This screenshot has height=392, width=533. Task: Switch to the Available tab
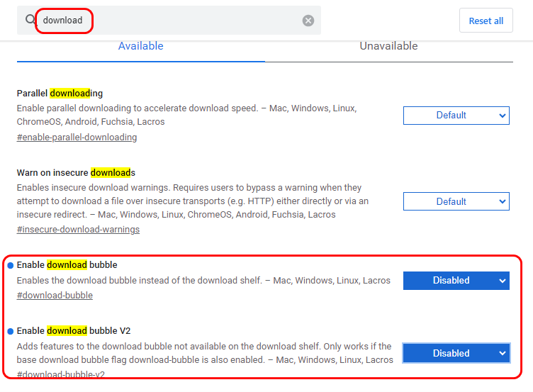pyautogui.click(x=141, y=46)
